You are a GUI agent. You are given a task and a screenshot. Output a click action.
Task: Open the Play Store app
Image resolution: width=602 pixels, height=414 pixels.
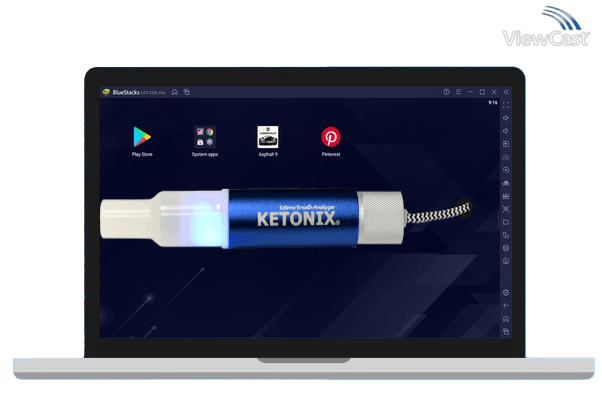click(142, 137)
